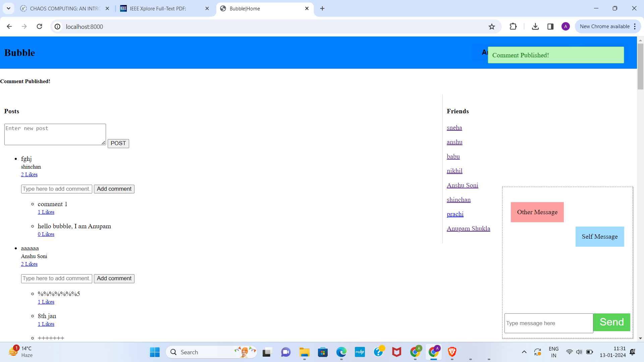Click 2 Likes under fghj post

pos(29,175)
